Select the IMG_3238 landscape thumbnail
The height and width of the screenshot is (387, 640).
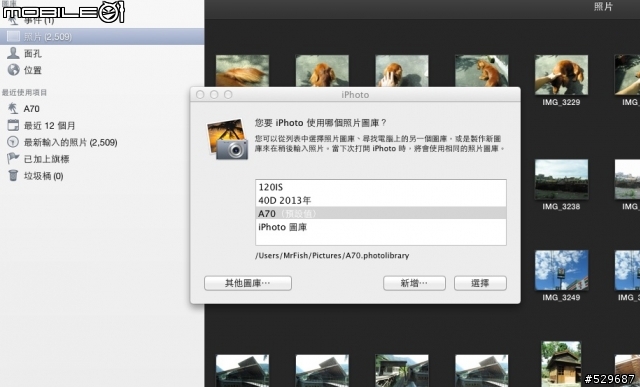click(x=561, y=179)
